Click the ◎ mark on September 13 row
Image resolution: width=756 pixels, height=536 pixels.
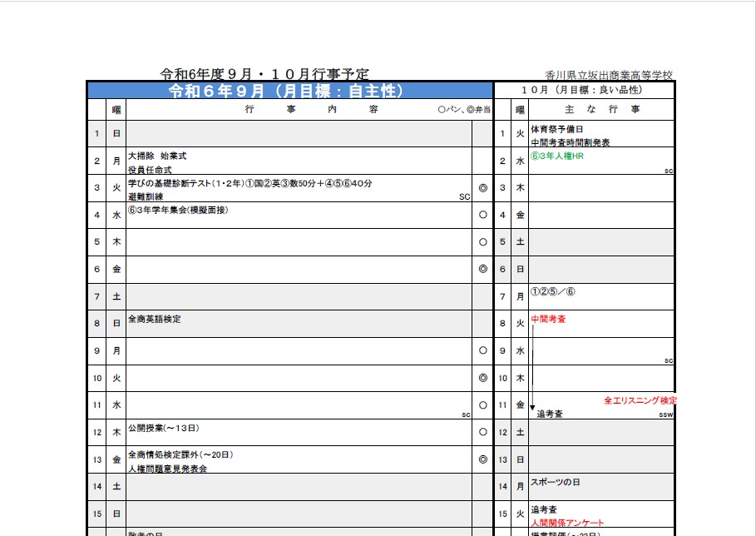pyautogui.click(x=482, y=459)
